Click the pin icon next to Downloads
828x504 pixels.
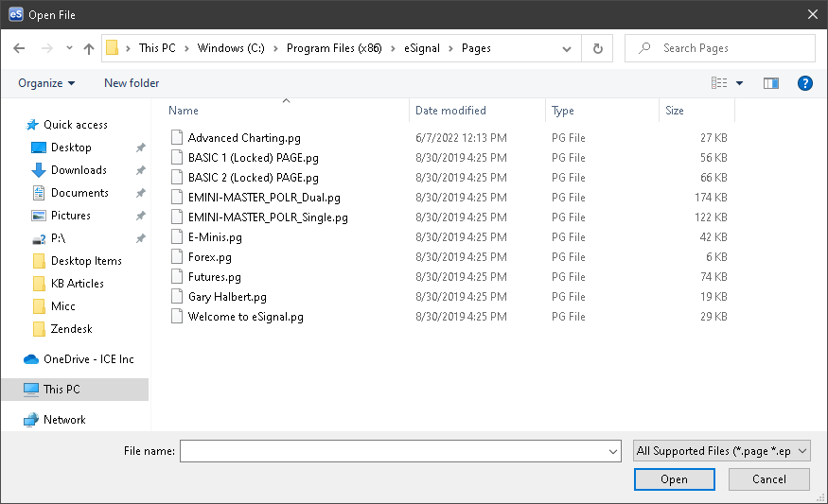click(140, 170)
